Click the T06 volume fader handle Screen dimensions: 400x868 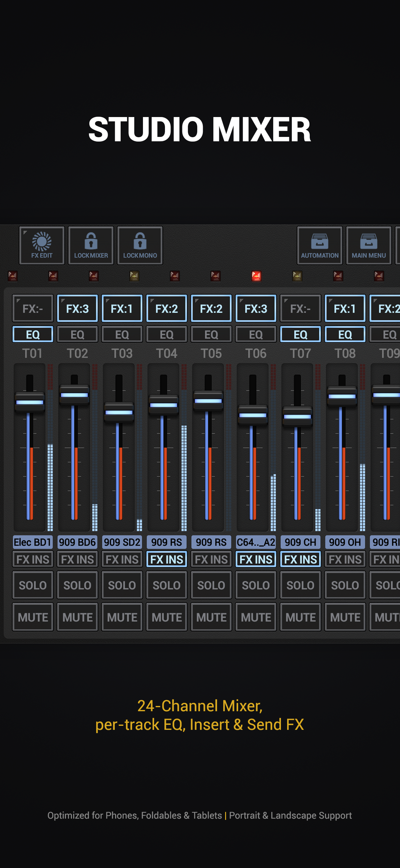(252, 415)
